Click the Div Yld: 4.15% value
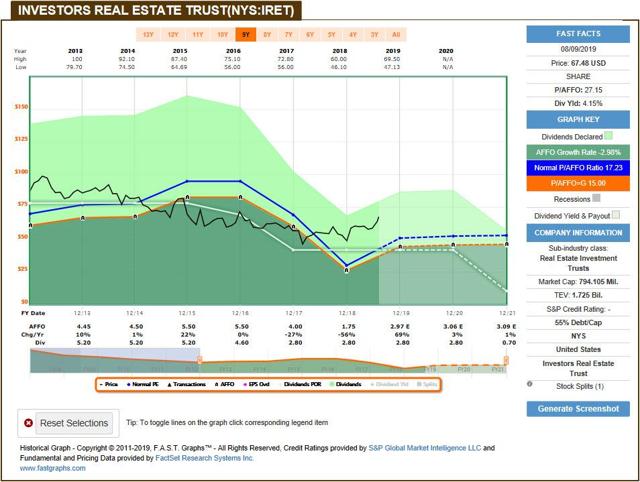 [x=578, y=103]
